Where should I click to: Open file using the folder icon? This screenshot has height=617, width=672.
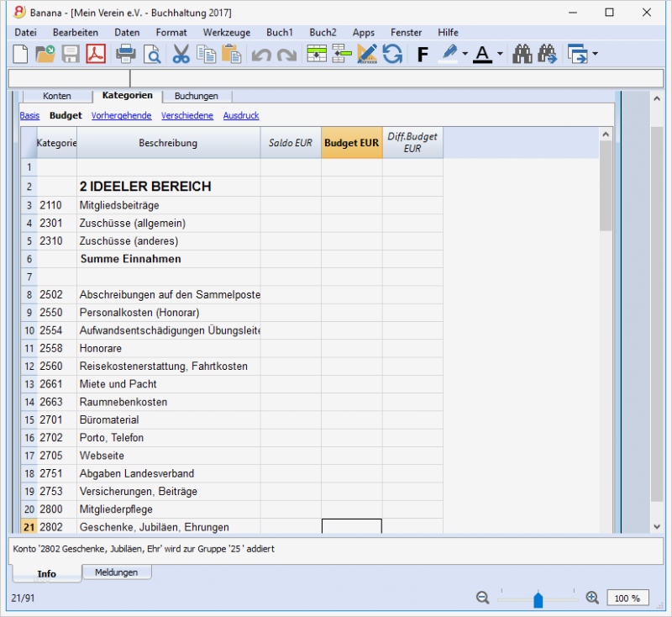45,55
